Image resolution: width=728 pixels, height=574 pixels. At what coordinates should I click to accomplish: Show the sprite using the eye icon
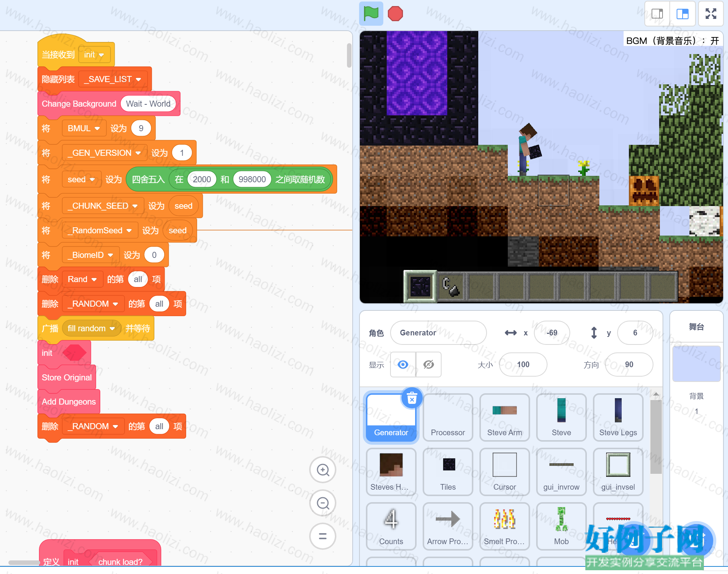pyautogui.click(x=403, y=365)
